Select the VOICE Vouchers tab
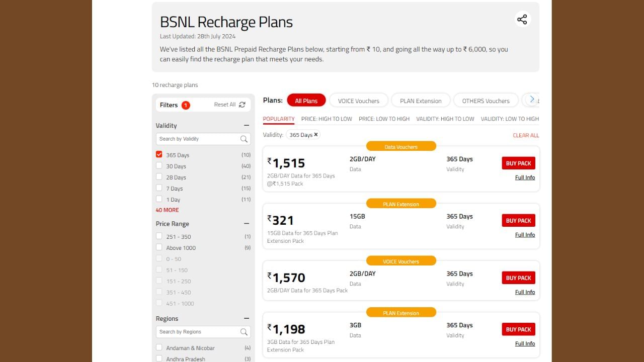644x362 pixels. click(x=359, y=101)
